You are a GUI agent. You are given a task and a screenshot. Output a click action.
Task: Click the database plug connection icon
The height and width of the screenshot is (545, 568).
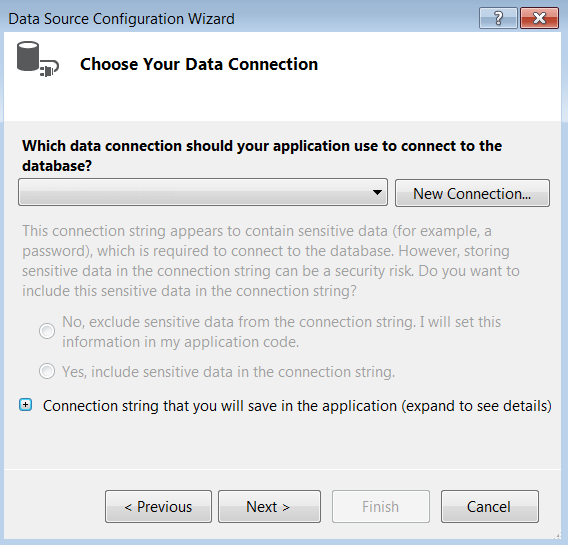(38, 59)
